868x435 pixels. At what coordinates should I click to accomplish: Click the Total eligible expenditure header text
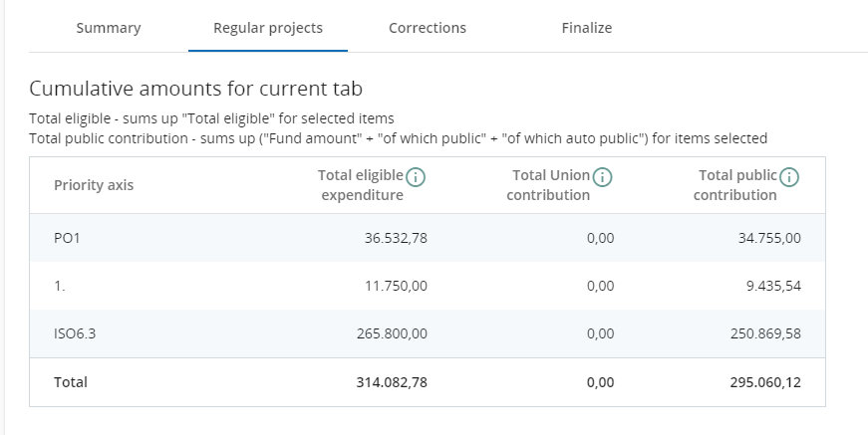point(362,185)
